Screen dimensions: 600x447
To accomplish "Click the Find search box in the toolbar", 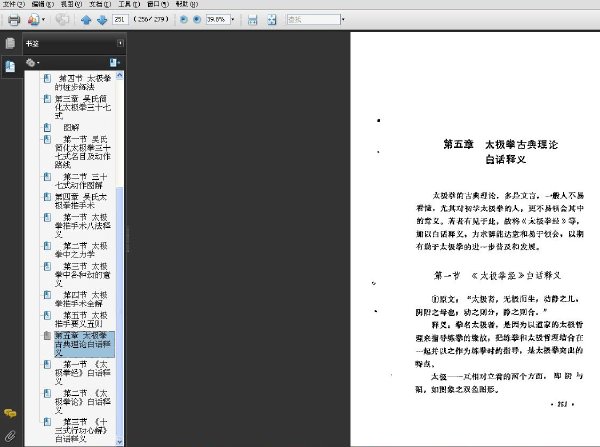I will click(x=313, y=19).
